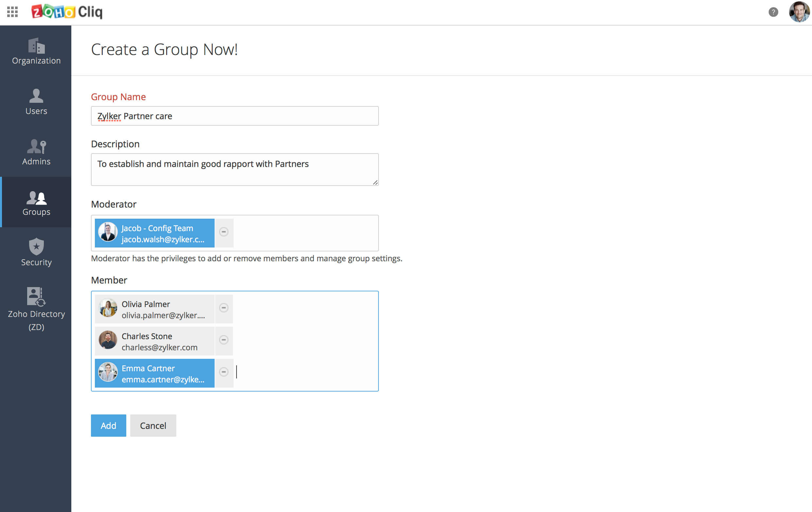The width and height of the screenshot is (812, 512).
Task: Click the Zoho Cliq logo
Action: coord(67,12)
